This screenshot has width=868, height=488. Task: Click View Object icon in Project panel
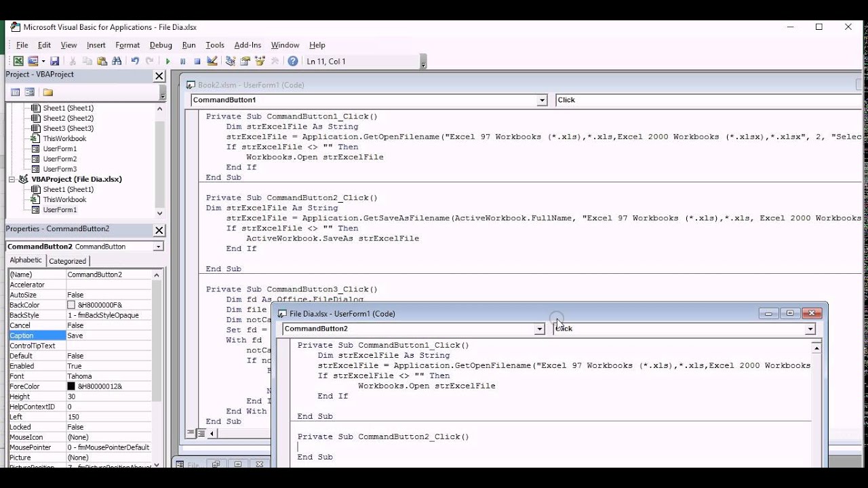30,92
